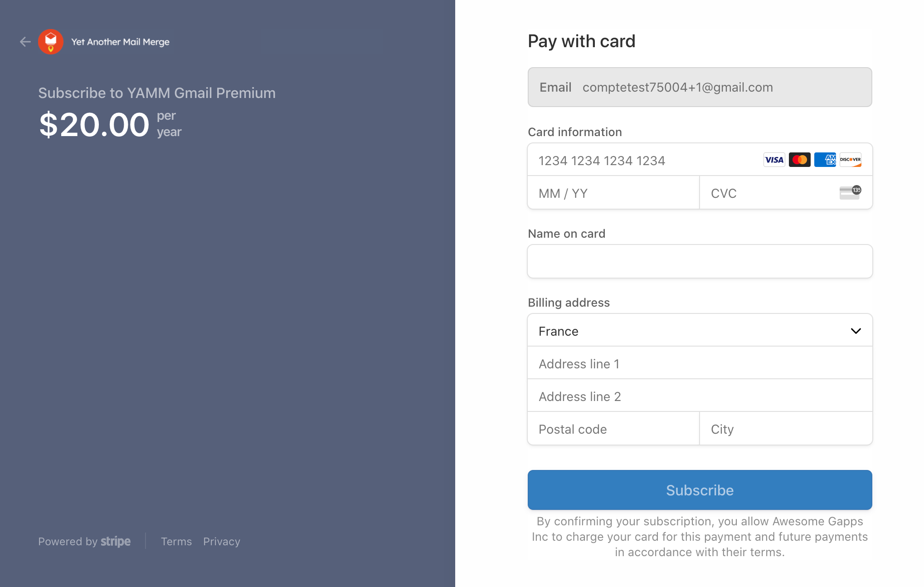Click the City input field

pyautogui.click(x=786, y=429)
